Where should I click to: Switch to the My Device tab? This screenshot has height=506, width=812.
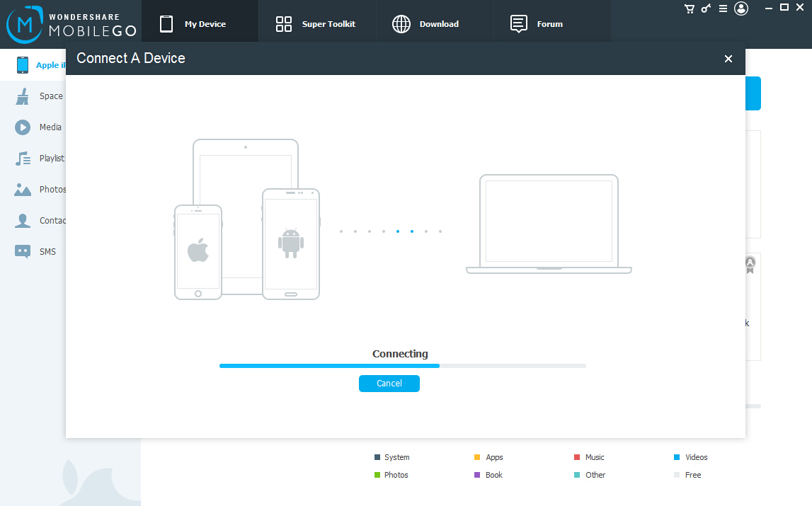pyautogui.click(x=200, y=24)
